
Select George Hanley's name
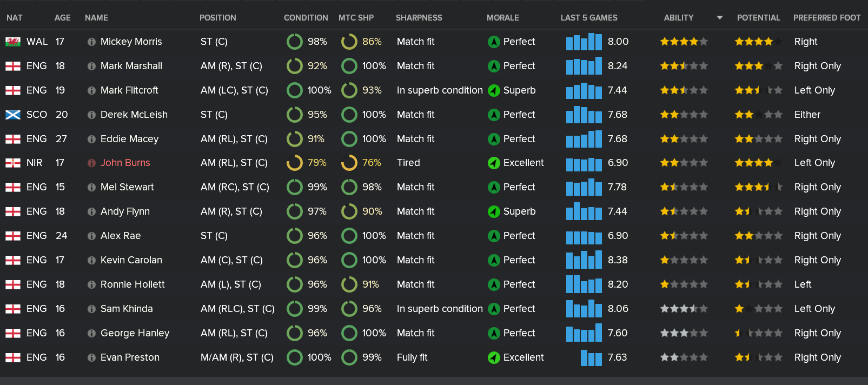(135, 333)
